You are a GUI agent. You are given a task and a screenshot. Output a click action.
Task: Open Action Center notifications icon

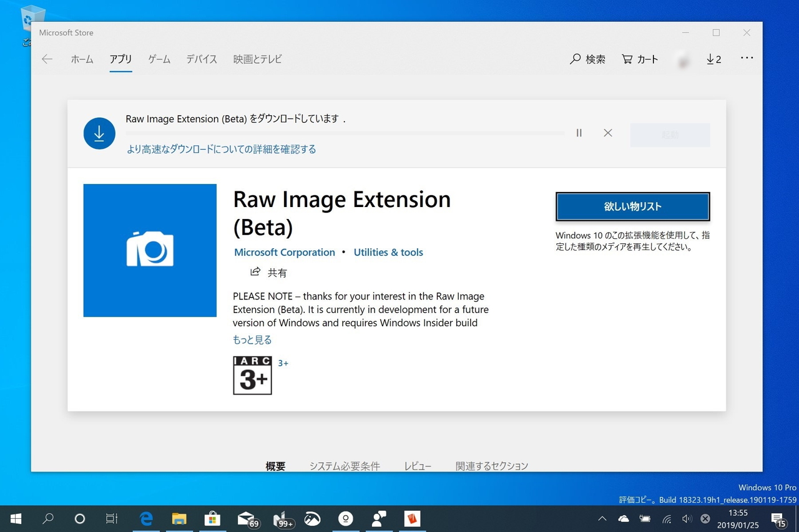[778, 519]
